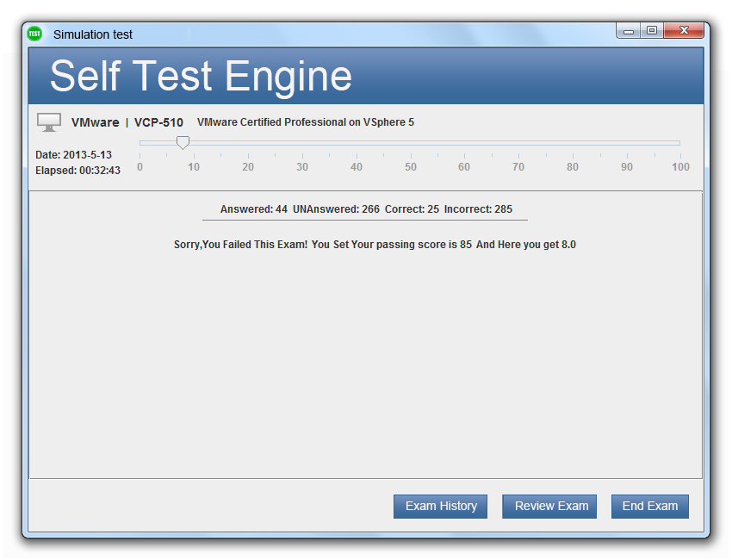The height and width of the screenshot is (560, 732).
Task: Open the Exam History view
Action: 440,507
